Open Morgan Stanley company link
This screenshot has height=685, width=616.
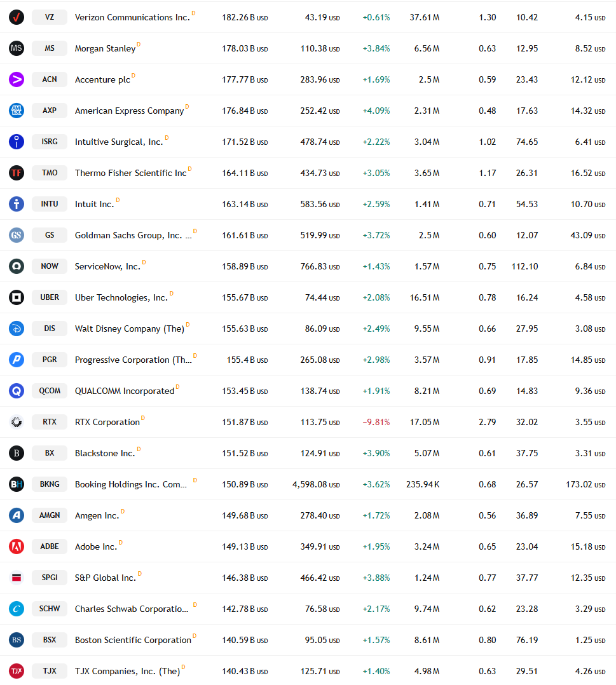(x=105, y=48)
